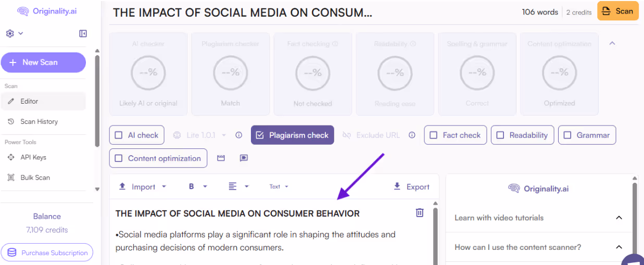Click the Spelling & grammar score card

(477, 74)
